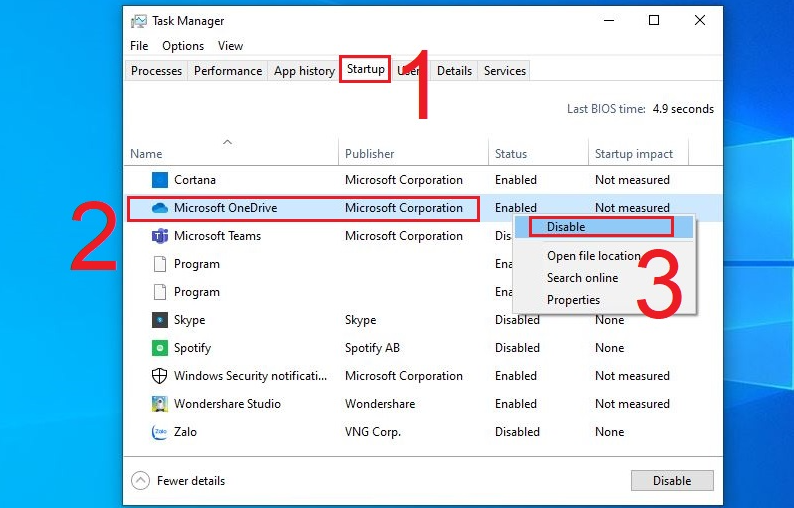Click the Wondershare publisher cell
The image size is (794, 508).
pyautogui.click(x=380, y=404)
